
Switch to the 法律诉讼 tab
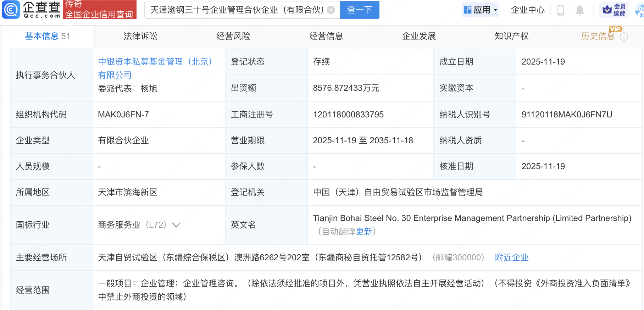(x=140, y=36)
